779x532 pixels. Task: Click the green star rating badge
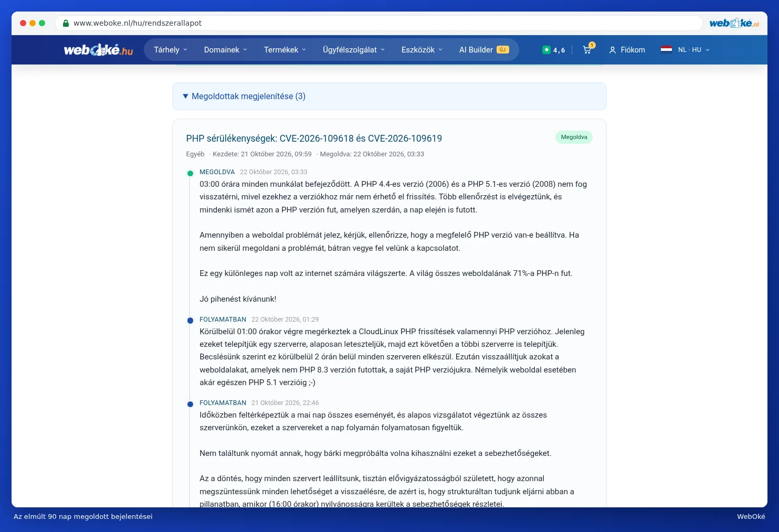(546, 50)
